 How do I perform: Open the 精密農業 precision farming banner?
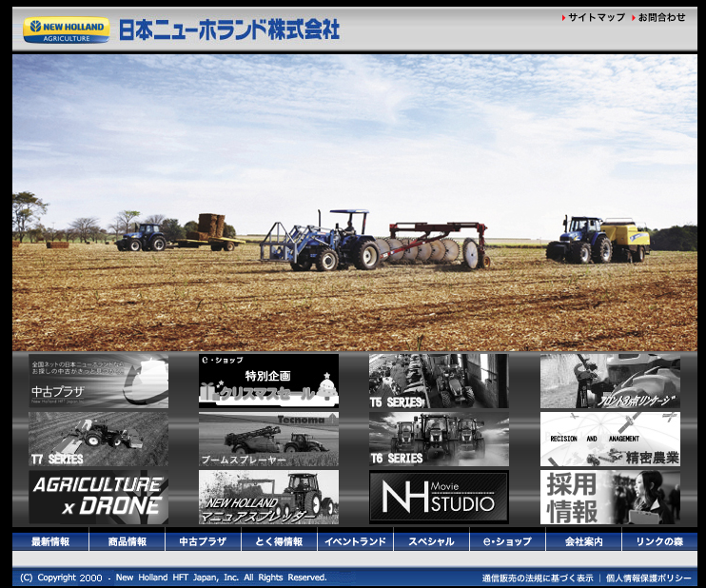click(610, 440)
